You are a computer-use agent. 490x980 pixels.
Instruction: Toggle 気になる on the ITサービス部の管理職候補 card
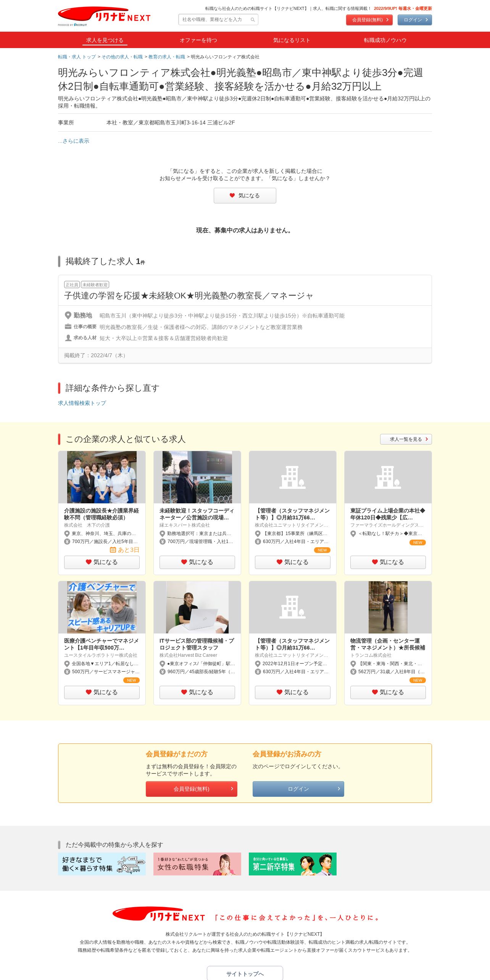tap(197, 692)
